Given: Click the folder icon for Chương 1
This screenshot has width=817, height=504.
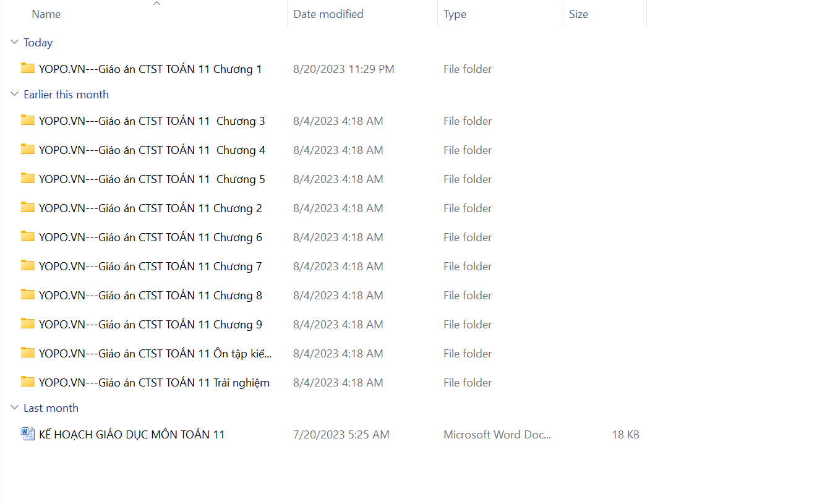Looking at the screenshot, I should pos(27,69).
